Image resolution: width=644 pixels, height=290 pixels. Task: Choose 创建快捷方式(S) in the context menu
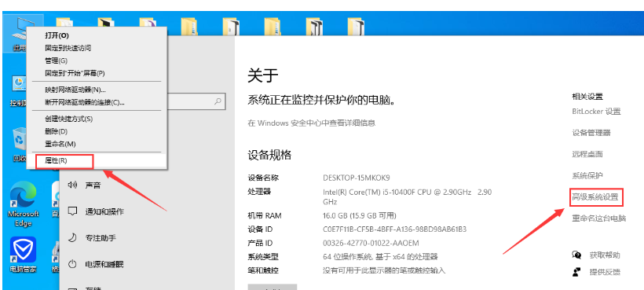coord(97,119)
